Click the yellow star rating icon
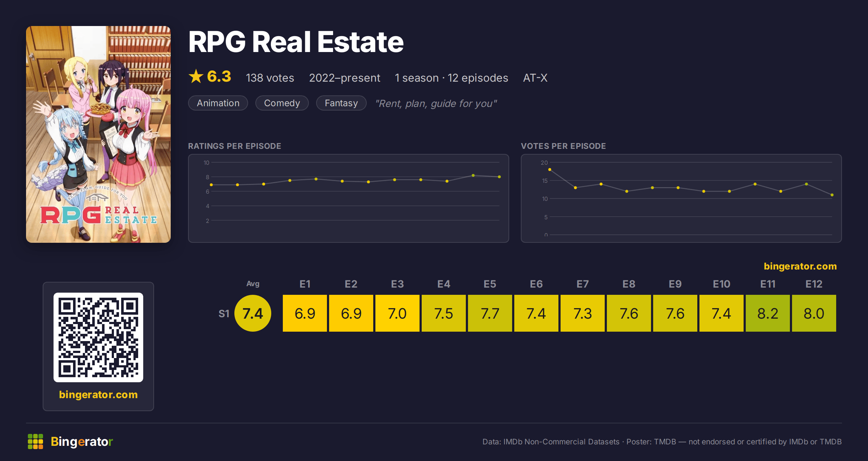 tap(196, 76)
